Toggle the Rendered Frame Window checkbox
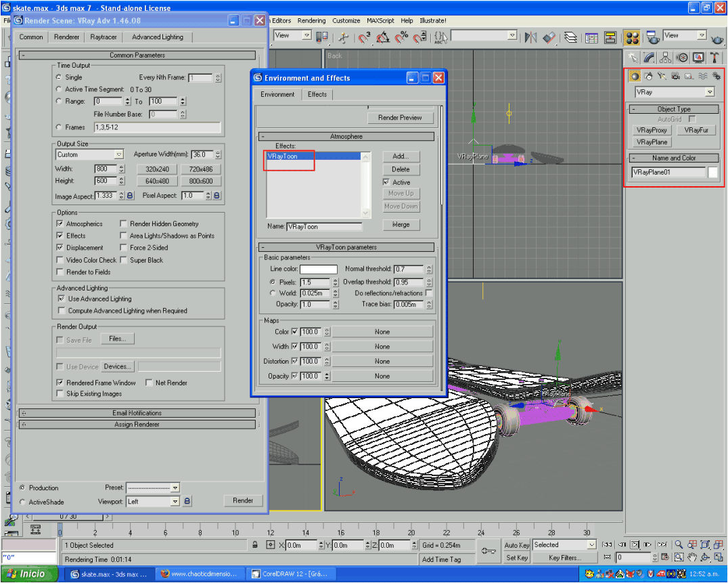The height and width of the screenshot is (583, 728). click(60, 383)
